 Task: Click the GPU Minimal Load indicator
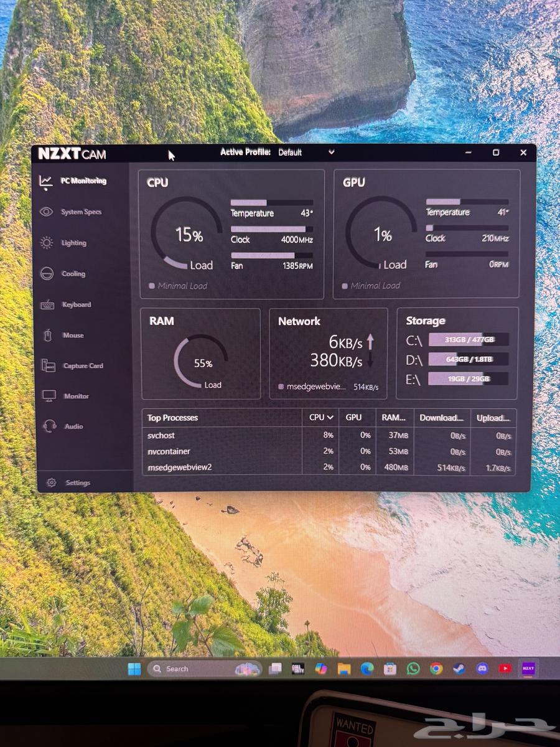coord(371,286)
